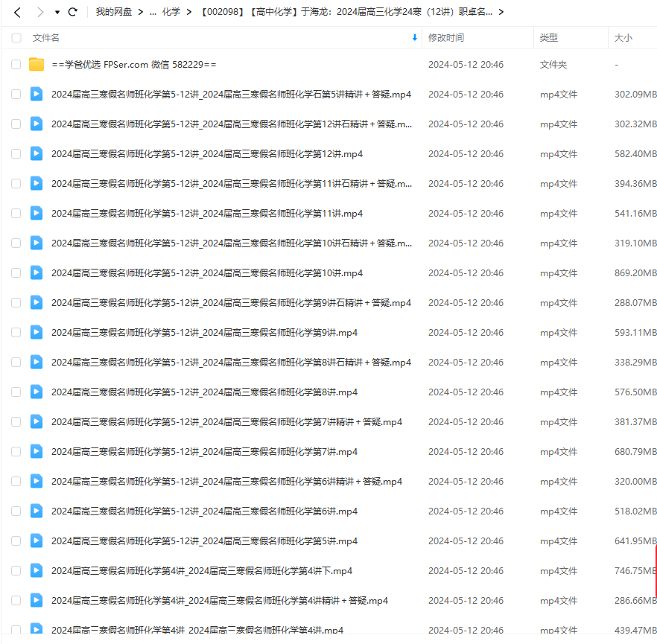Sort by 文件名 column header
The image size is (657, 644).
[46, 38]
